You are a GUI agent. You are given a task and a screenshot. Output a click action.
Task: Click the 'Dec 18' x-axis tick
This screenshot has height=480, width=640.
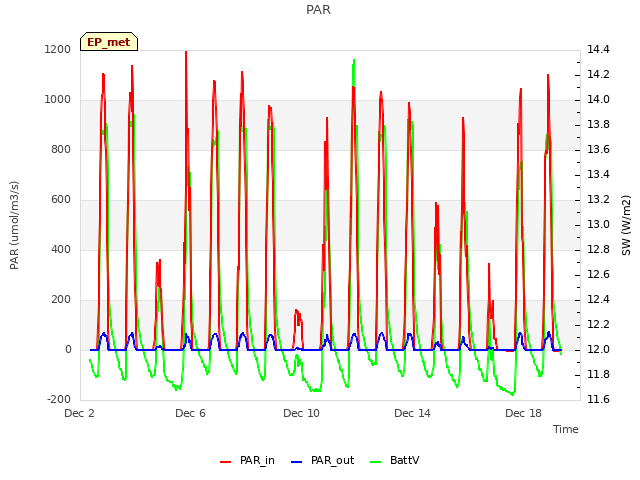(x=523, y=413)
